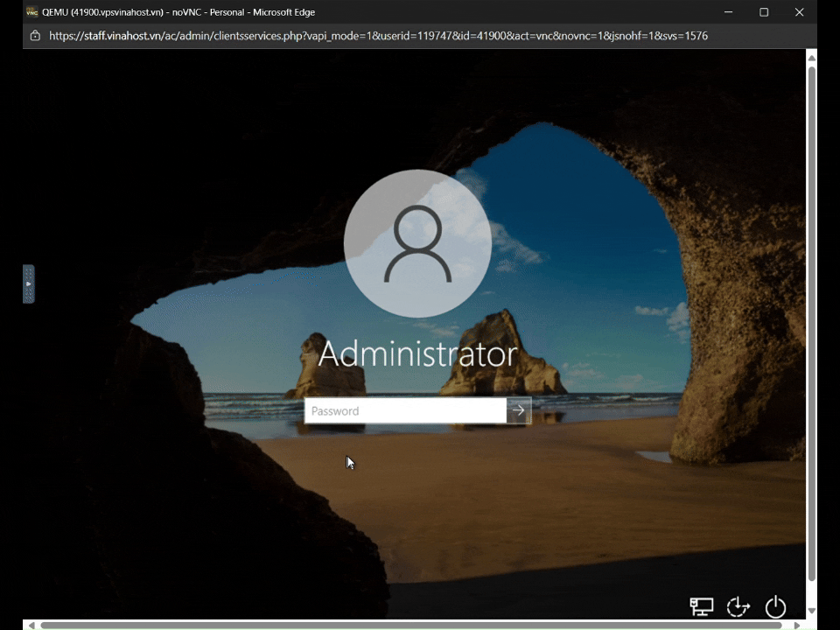Click the vertical scrollbar up arrow
840x630 pixels.
point(811,58)
